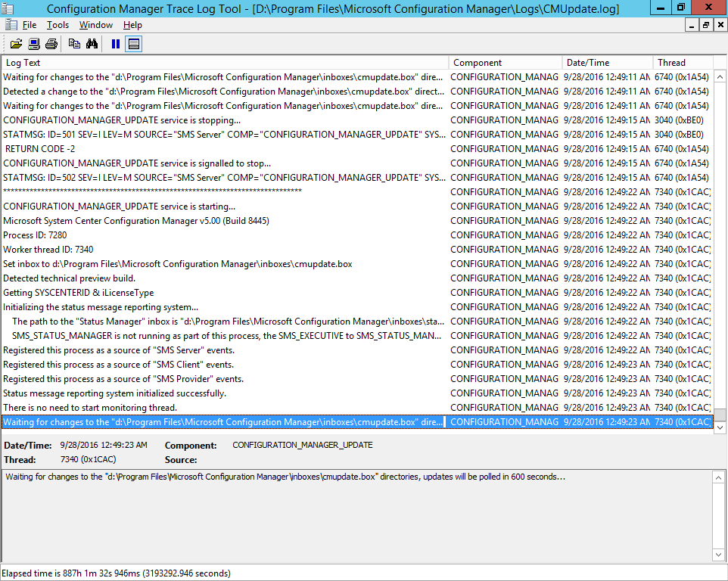The image size is (728, 581).
Task: Select the "service is starting..." log row
Action: pos(357,207)
